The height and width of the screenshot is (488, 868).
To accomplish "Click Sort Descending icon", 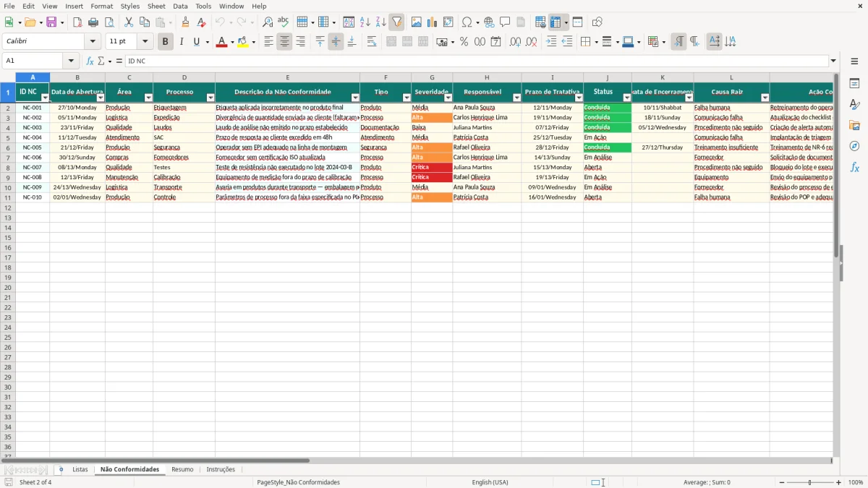I will [x=381, y=22].
